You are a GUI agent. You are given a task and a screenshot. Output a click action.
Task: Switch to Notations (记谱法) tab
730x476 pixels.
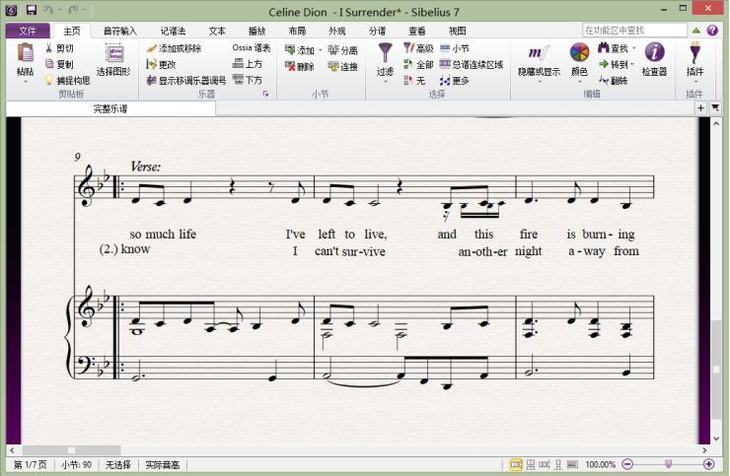(173, 31)
